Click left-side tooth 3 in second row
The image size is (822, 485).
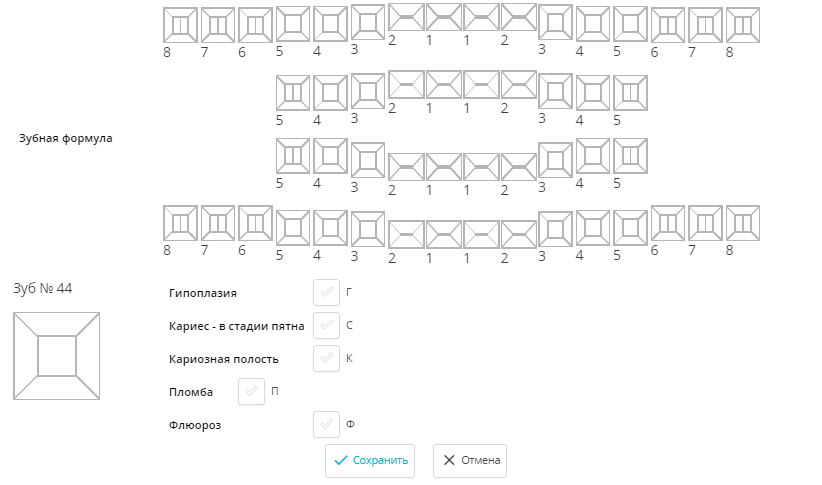[368, 91]
